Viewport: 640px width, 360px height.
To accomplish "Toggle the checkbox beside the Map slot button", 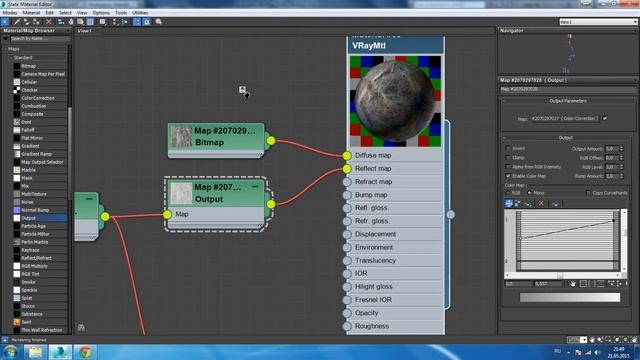I will pos(605,118).
